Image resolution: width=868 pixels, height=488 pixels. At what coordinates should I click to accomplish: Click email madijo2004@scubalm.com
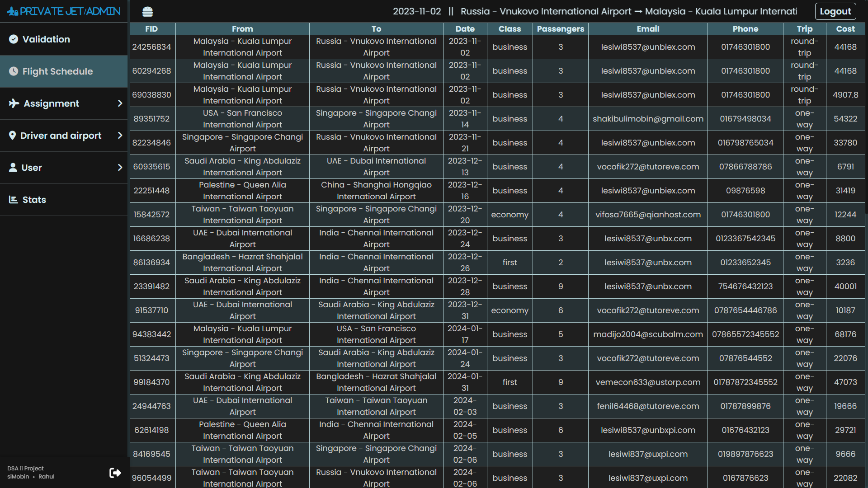coord(648,334)
